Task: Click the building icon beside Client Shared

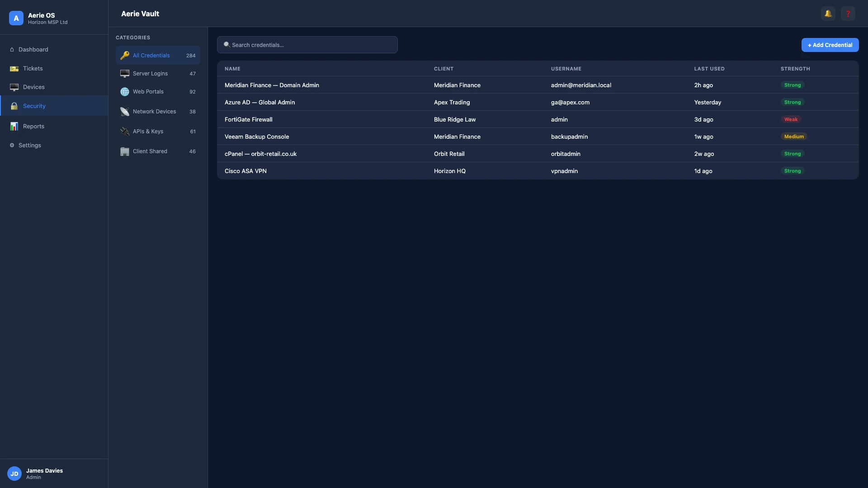Action: click(125, 151)
